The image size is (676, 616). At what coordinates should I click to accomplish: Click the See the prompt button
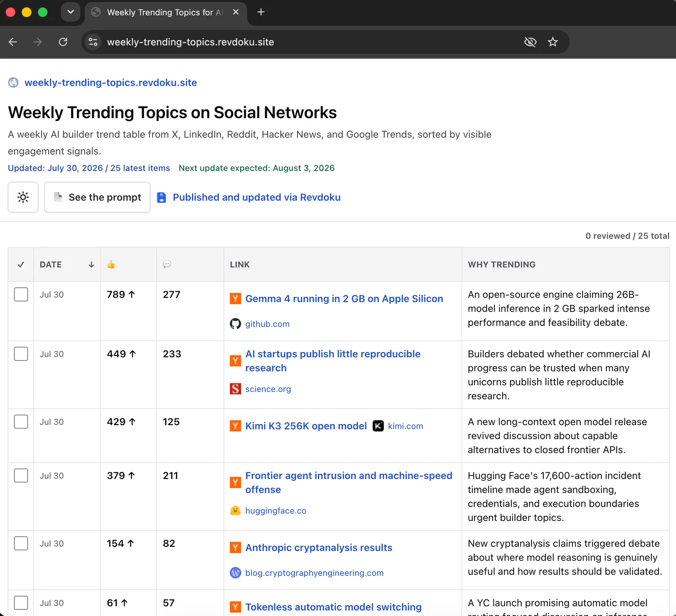click(x=97, y=197)
